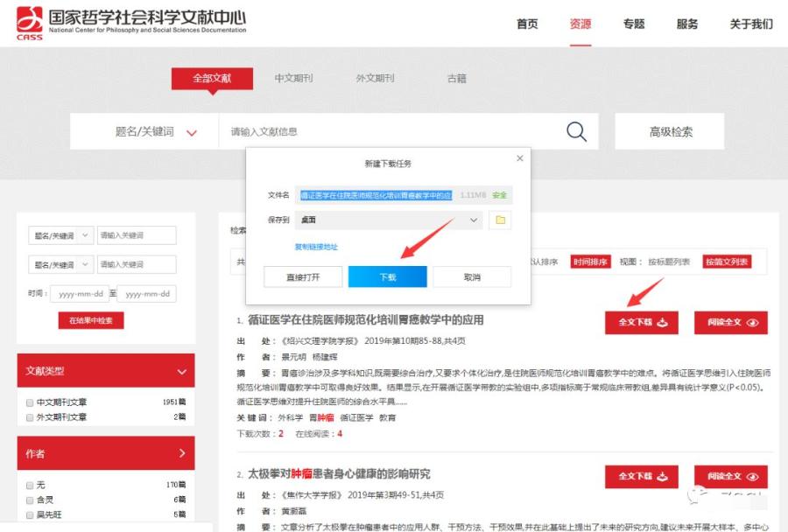The height and width of the screenshot is (532, 788).
Task: Click the download icon on first article's 全文下载 button
Action: [x=664, y=323]
